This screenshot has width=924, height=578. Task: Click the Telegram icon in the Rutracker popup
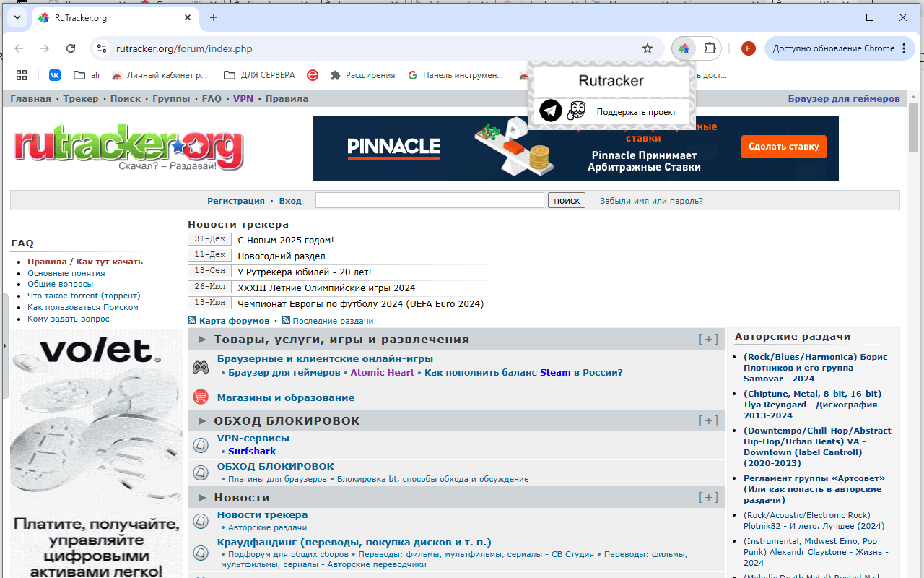tap(550, 111)
